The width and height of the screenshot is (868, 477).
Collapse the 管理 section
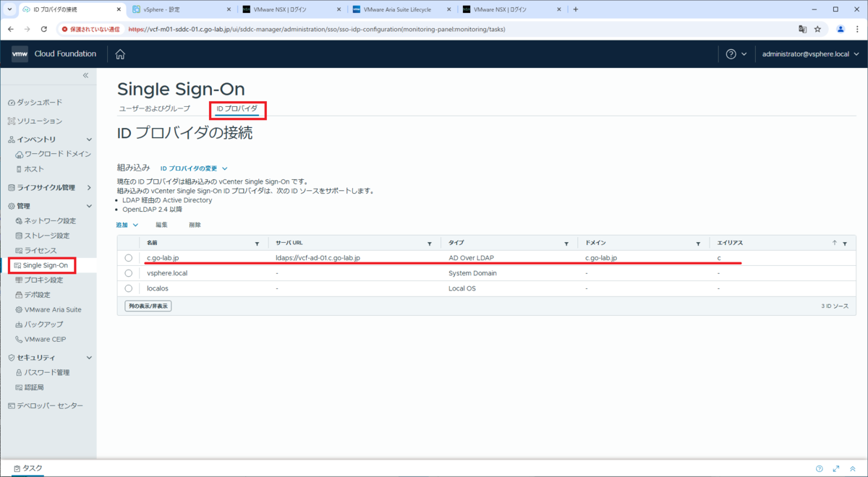tap(89, 206)
